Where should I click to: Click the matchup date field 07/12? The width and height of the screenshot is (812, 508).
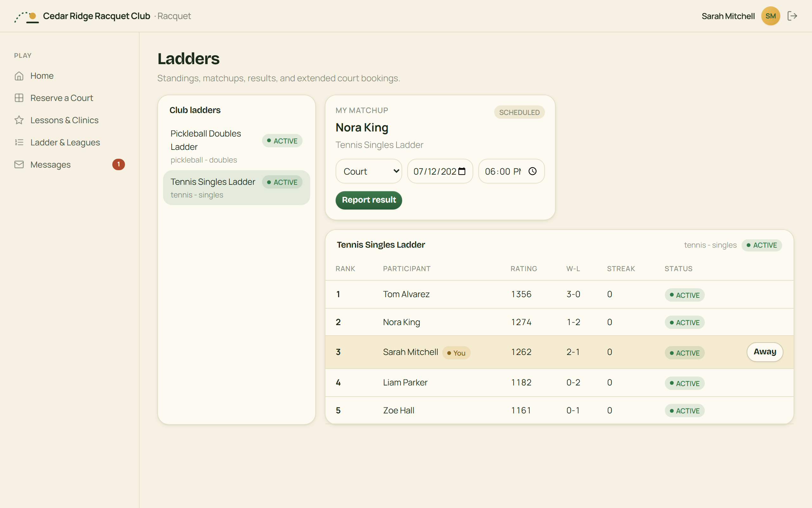[440, 171]
